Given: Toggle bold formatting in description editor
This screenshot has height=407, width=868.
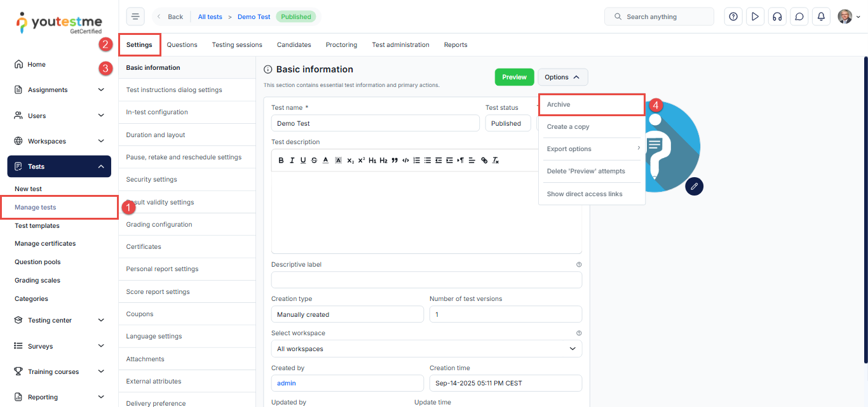Looking at the screenshot, I should (281, 161).
